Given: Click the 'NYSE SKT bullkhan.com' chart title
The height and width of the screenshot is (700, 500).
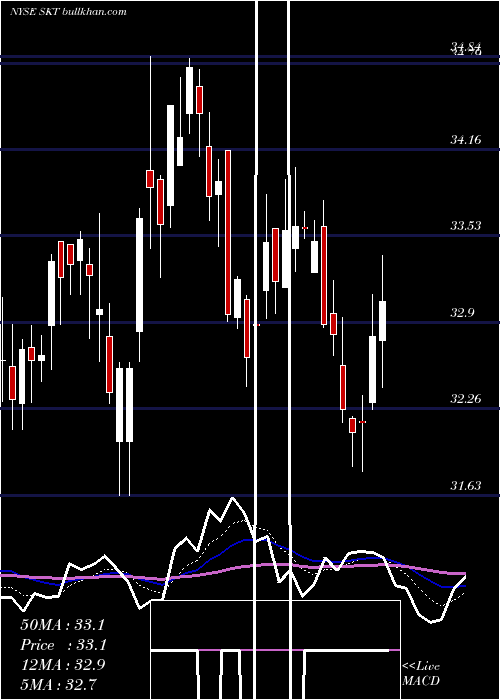Looking at the screenshot, I should 68,11.
